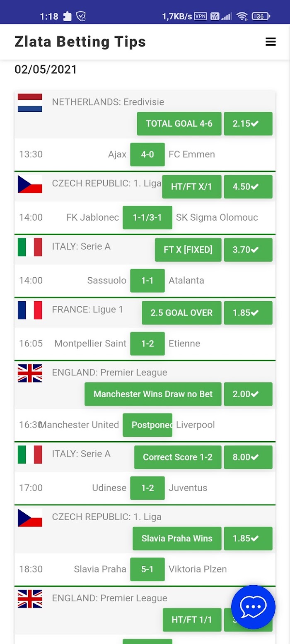Select the HT/FT X/1 tip
Viewport: 290px width, 644px height.
pyautogui.click(x=191, y=187)
